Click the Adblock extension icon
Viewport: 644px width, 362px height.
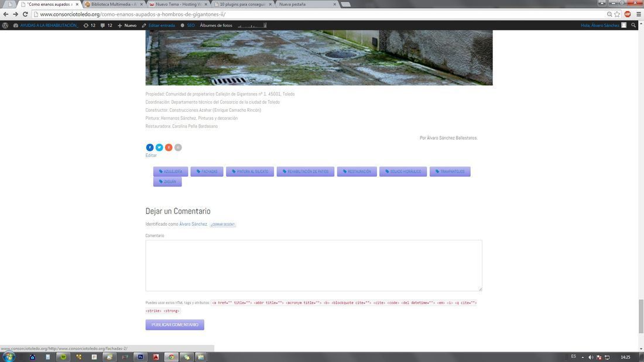coord(627,15)
